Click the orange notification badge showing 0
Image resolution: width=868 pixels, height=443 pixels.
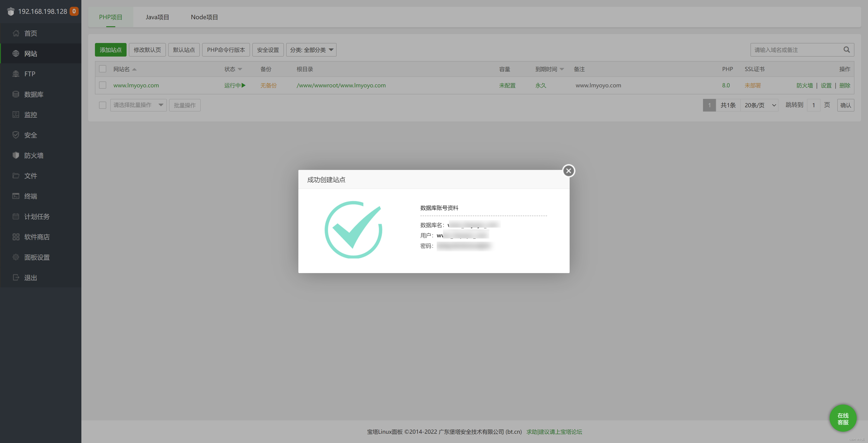coord(74,11)
